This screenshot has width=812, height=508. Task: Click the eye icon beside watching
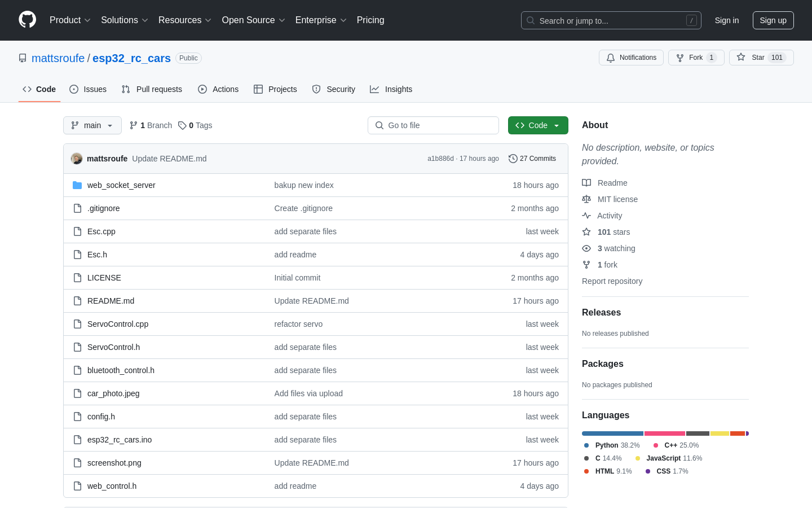(586, 248)
